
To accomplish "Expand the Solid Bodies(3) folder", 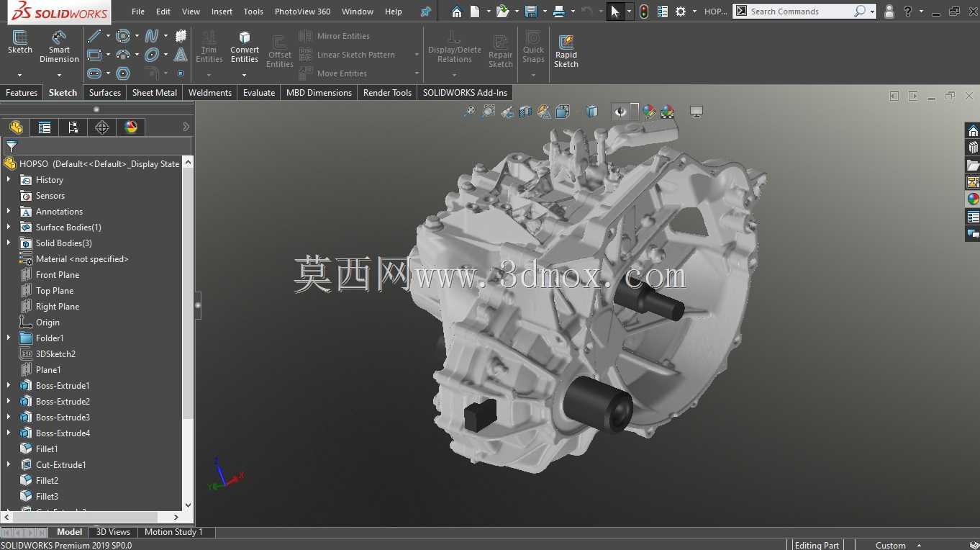I will [x=9, y=243].
